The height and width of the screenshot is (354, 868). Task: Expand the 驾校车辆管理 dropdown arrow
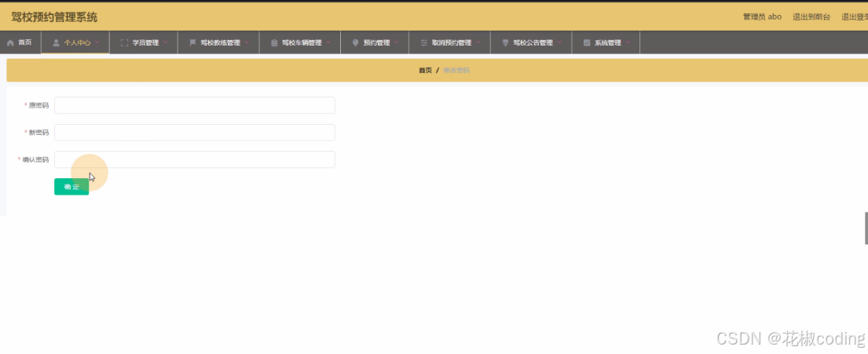click(x=328, y=42)
